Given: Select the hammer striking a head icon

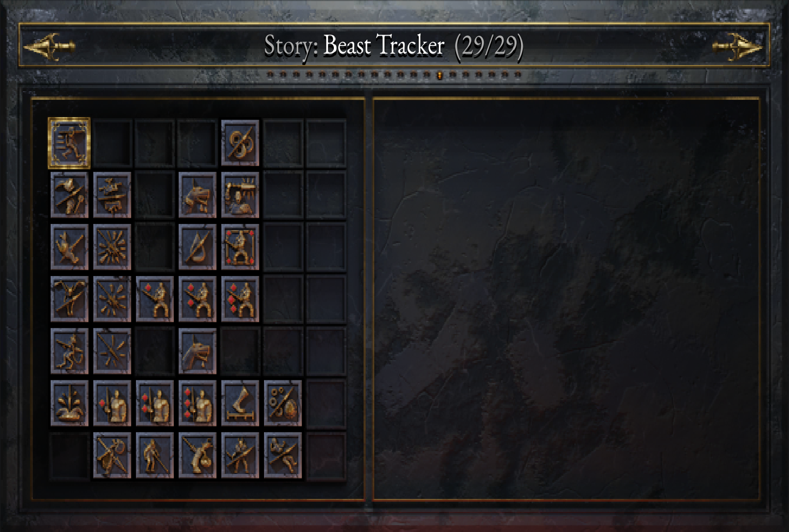Looking at the screenshot, I should [x=240, y=195].
